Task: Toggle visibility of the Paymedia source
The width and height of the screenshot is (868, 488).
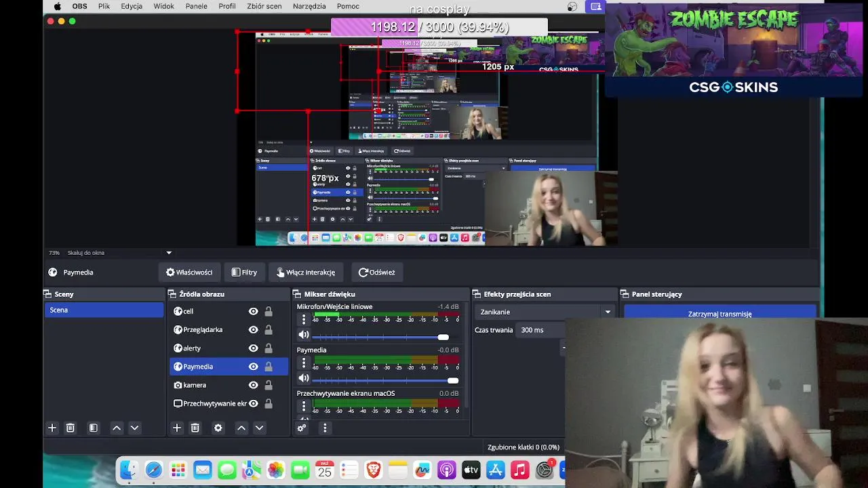Action: (253, 367)
